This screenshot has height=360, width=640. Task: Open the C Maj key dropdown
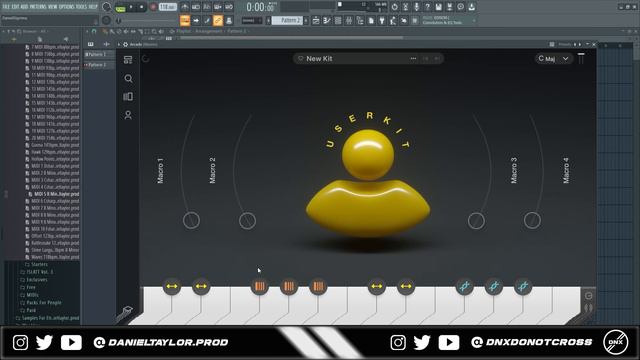[x=553, y=59]
